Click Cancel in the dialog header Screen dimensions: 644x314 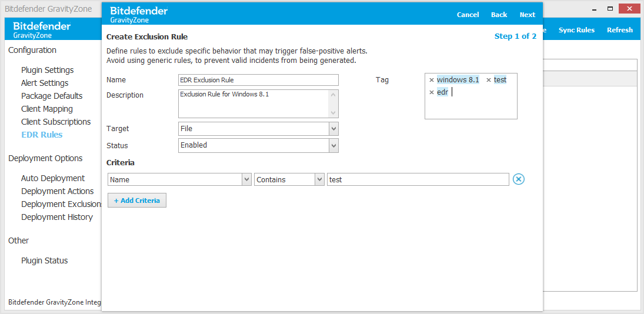468,15
